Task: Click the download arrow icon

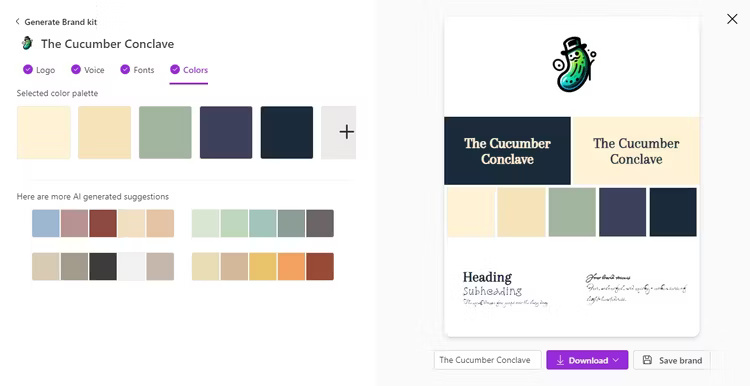Action: click(x=560, y=360)
